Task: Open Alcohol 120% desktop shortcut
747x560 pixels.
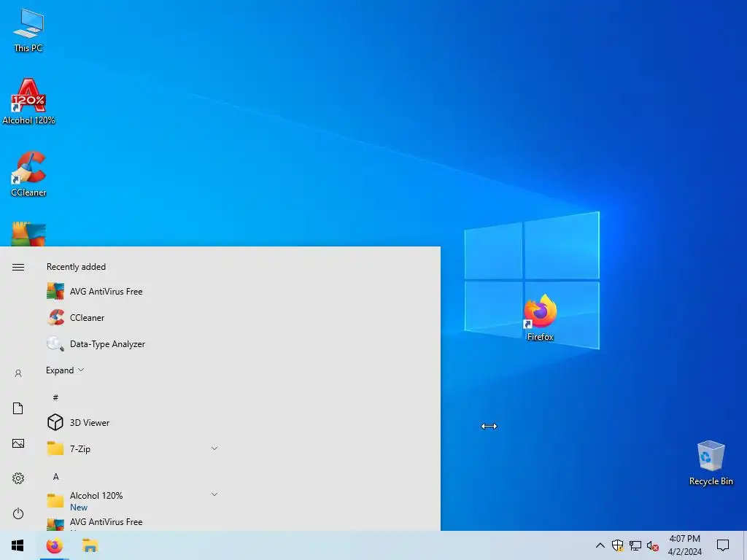Action: tap(28, 101)
